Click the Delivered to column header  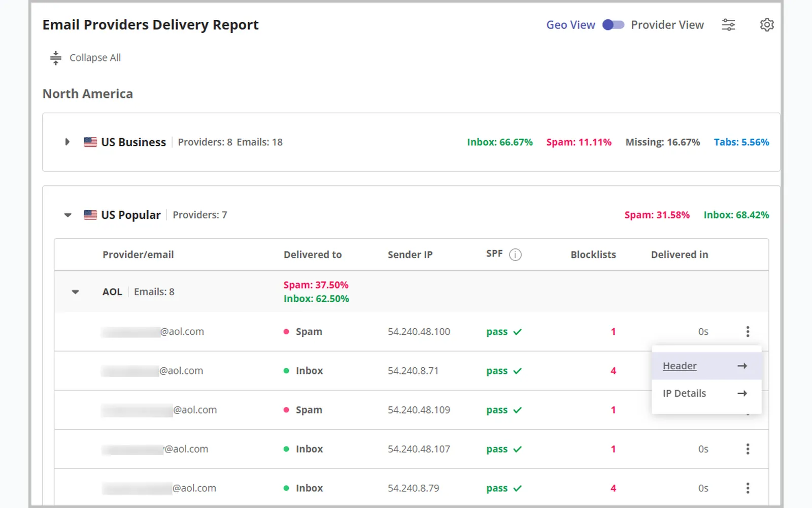[313, 255]
